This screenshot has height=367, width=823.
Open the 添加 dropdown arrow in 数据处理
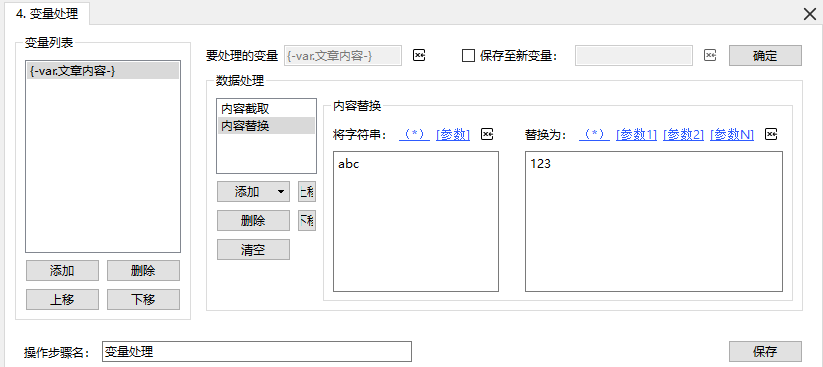tap(281, 192)
